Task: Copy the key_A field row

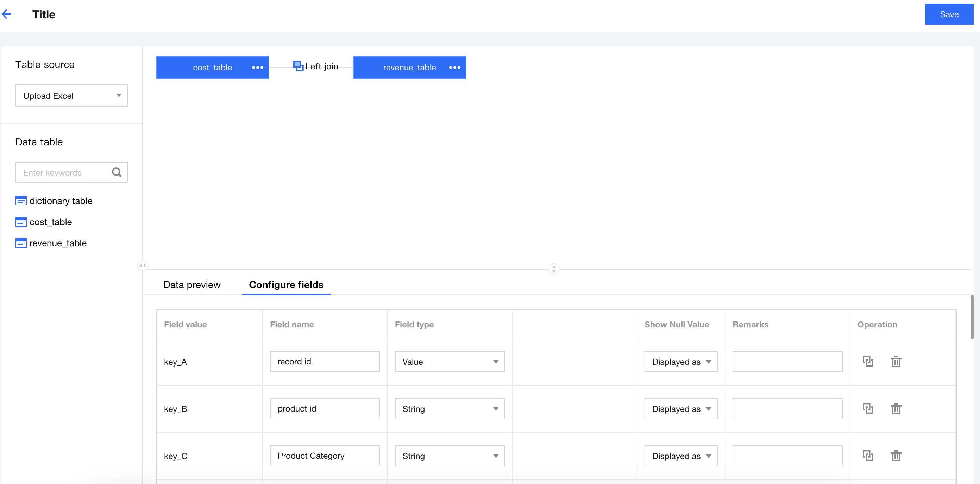Action: [868, 362]
